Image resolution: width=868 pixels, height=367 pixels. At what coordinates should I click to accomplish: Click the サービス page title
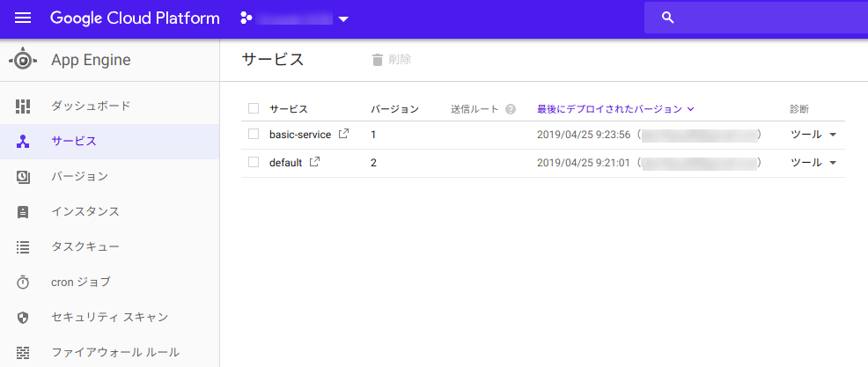click(273, 59)
